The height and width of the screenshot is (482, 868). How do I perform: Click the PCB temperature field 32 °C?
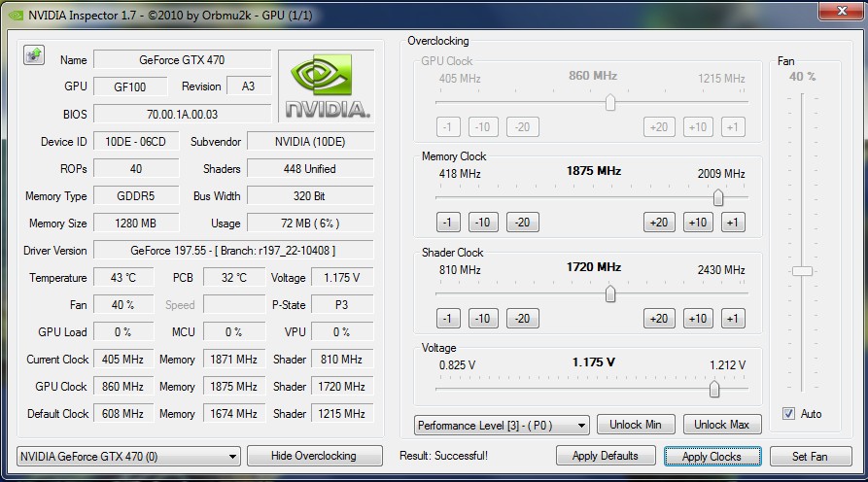(x=234, y=277)
